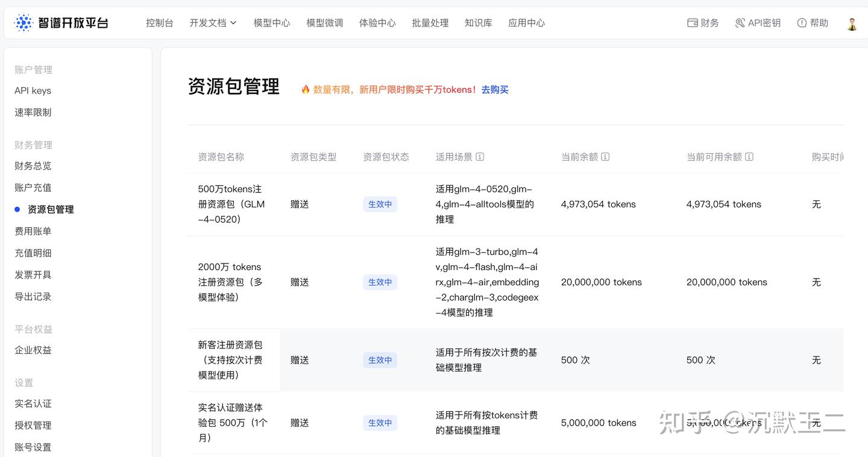Image resolution: width=868 pixels, height=457 pixels.
Task: Open 知识库 in top navigation
Action: (x=479, y=23)
